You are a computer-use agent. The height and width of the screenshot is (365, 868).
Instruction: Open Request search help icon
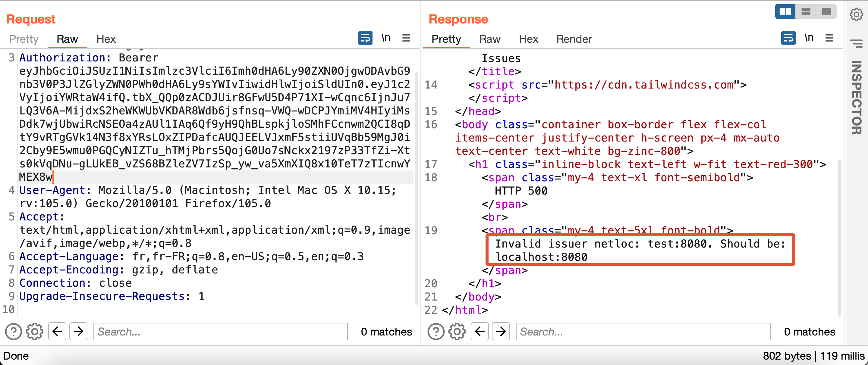(14, 332)
